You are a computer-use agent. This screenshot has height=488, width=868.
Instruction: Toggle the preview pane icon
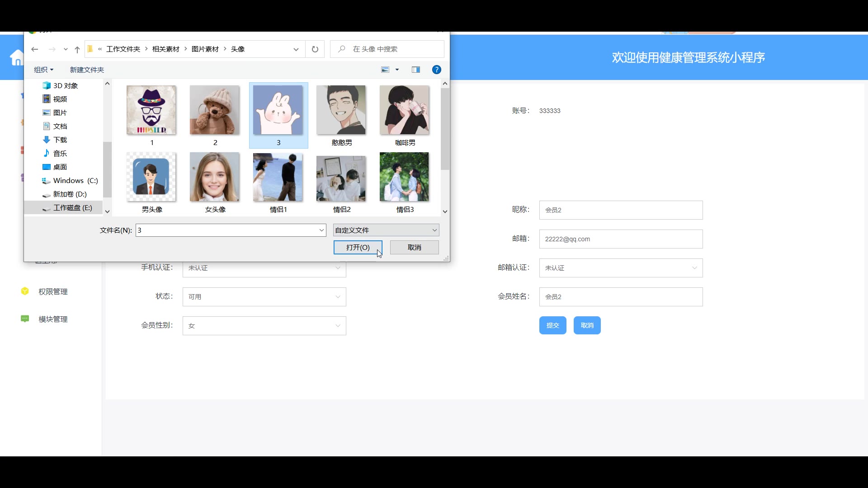(x=416, y=70)
